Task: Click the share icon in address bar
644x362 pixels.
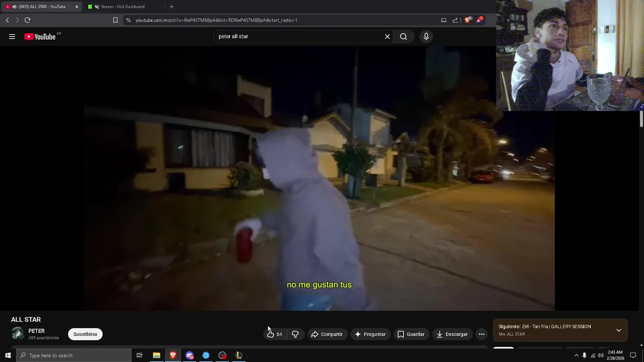Action: click(x=455, y=20)
